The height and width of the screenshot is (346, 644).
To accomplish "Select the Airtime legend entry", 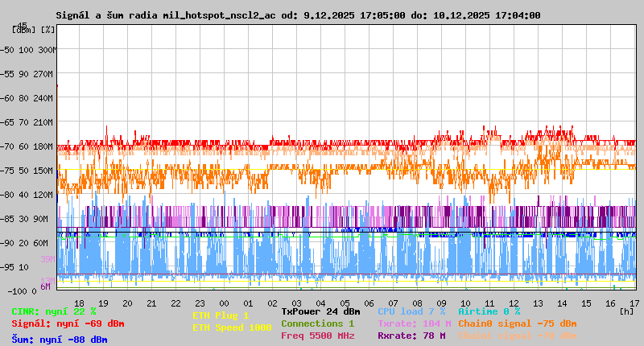I will 489,311.
